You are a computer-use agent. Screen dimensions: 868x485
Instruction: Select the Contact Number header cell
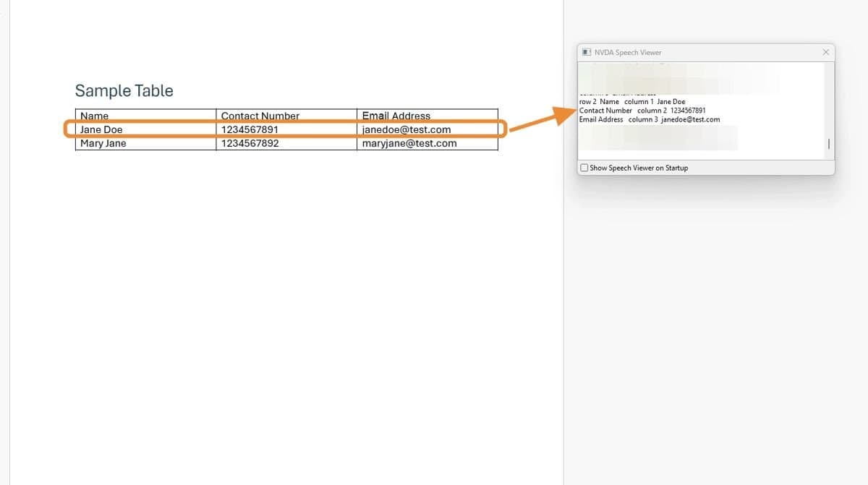point(260,116)
